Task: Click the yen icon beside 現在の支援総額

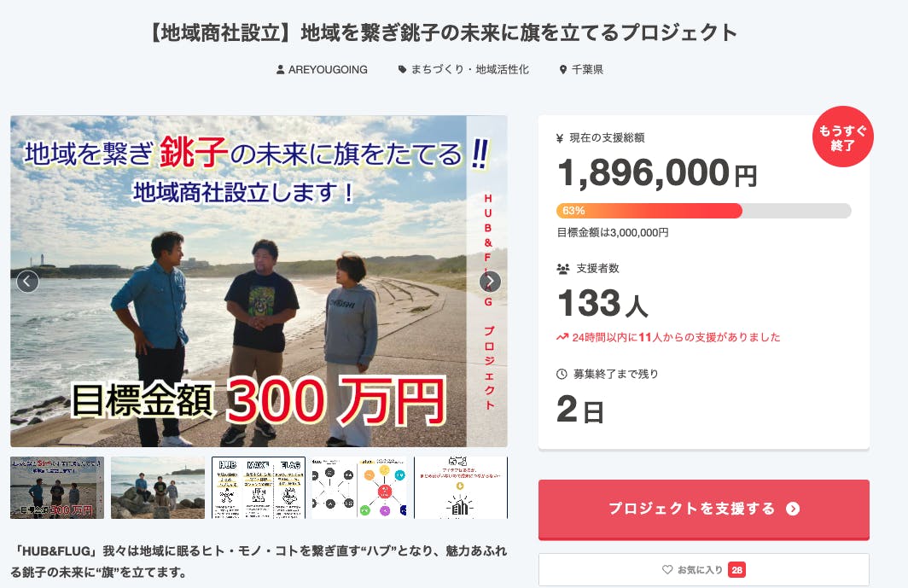Action: click(x=560, y=137)
